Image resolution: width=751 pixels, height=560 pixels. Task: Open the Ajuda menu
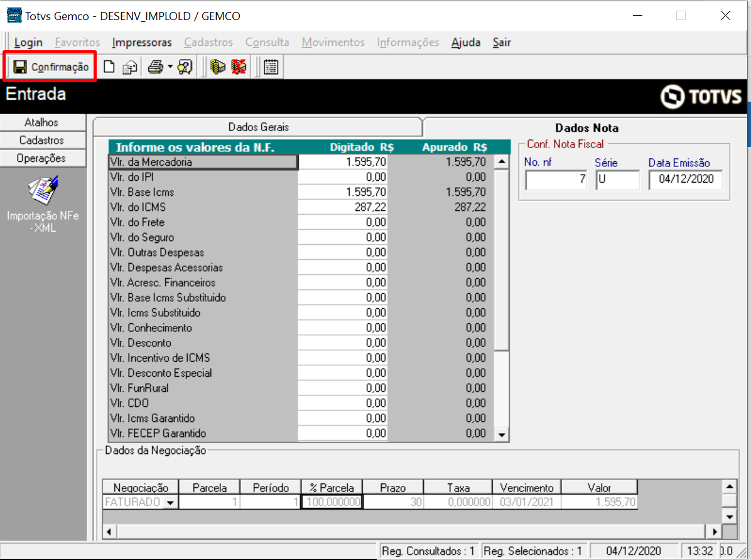point(465,42)
